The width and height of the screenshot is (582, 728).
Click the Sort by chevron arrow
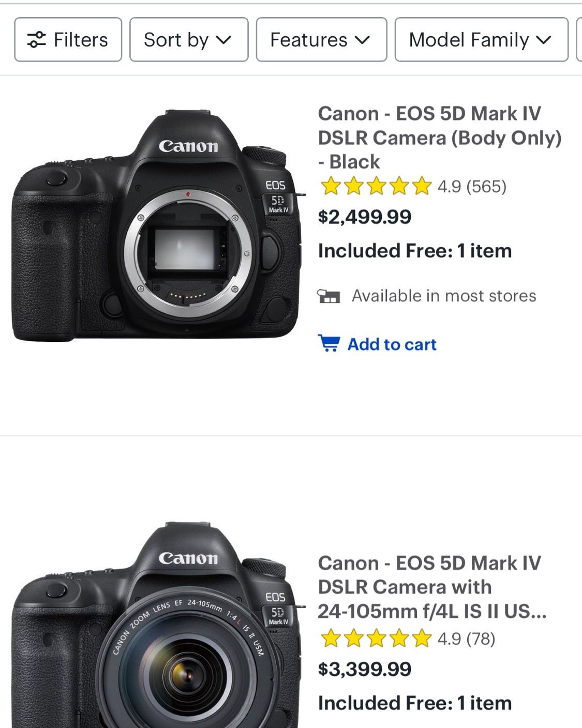point(223,40)
